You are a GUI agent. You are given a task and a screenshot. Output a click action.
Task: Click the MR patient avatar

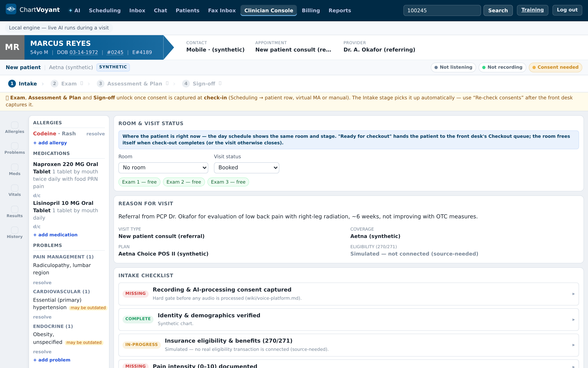click(x=12, y=47)
